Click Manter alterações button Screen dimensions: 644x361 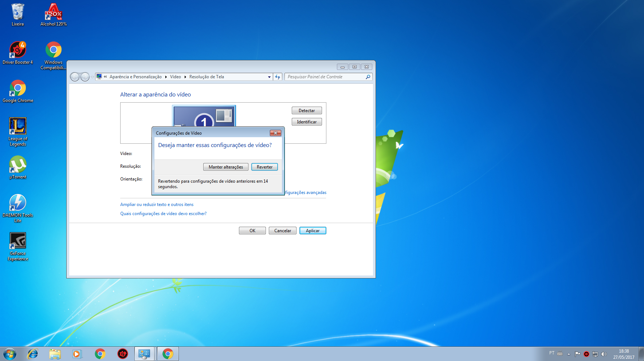point(226,167)
